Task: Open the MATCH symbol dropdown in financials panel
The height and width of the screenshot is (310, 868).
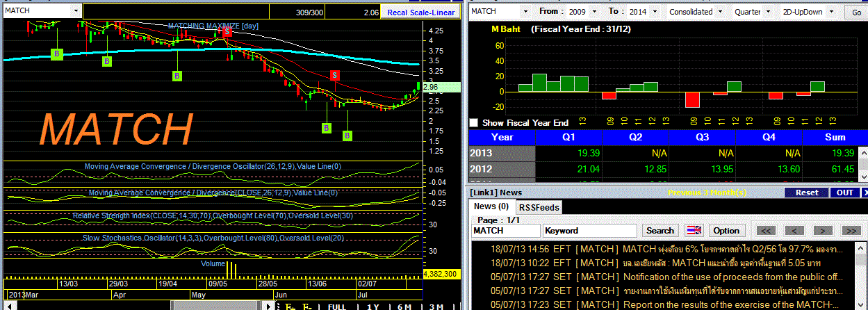Action: click(x=527, y=12)
